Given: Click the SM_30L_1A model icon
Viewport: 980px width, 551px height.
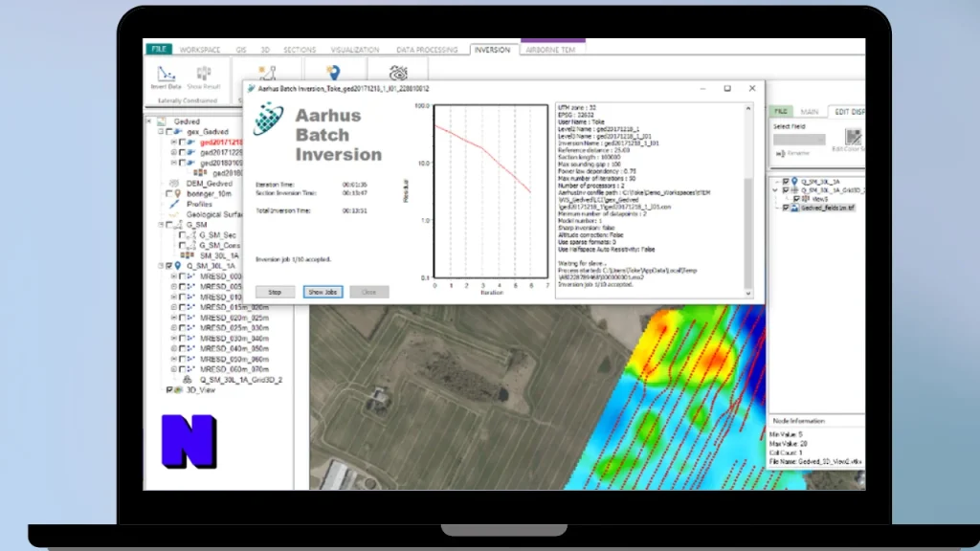Looking at the screenshot, I should tap(187, 255).
